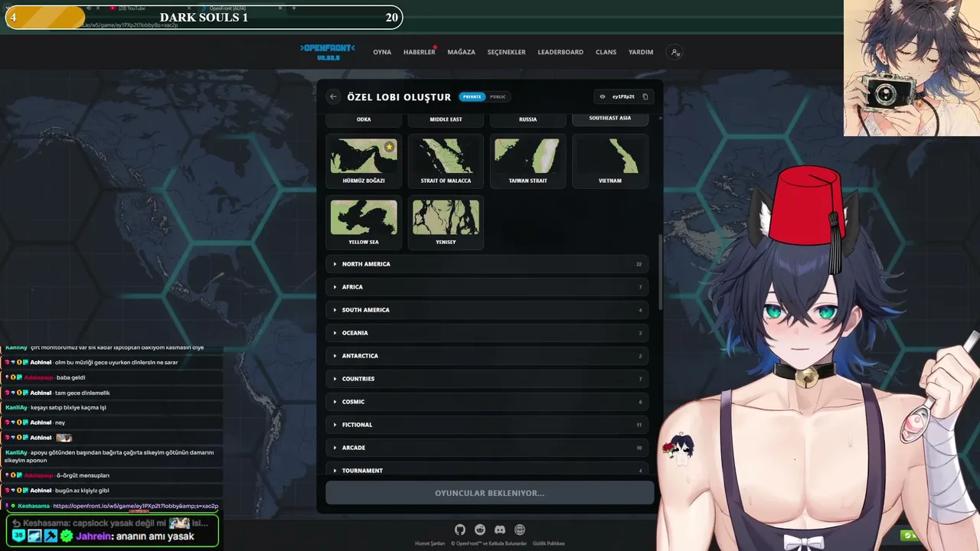Open the Discord link icon in footer
This screenshot has height=551, width=980.
[500, 530]
